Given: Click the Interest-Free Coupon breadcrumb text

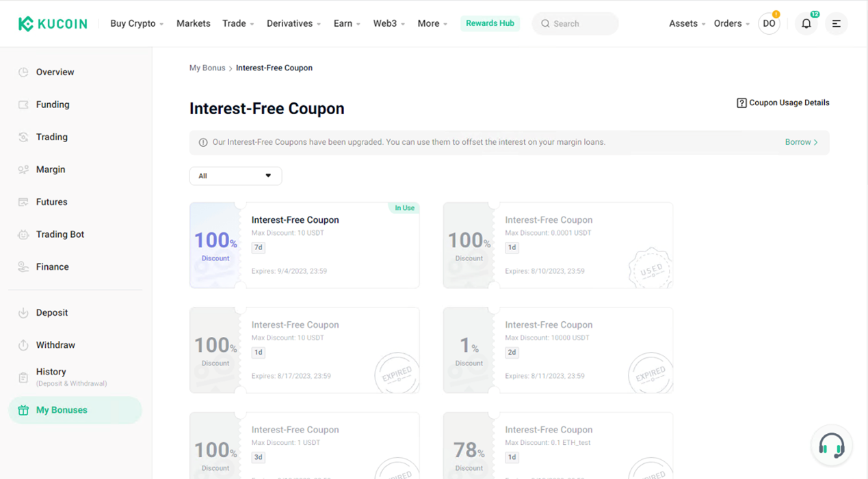Looking at the screenshot, I should pyautogui.click(x=274, y=68).
